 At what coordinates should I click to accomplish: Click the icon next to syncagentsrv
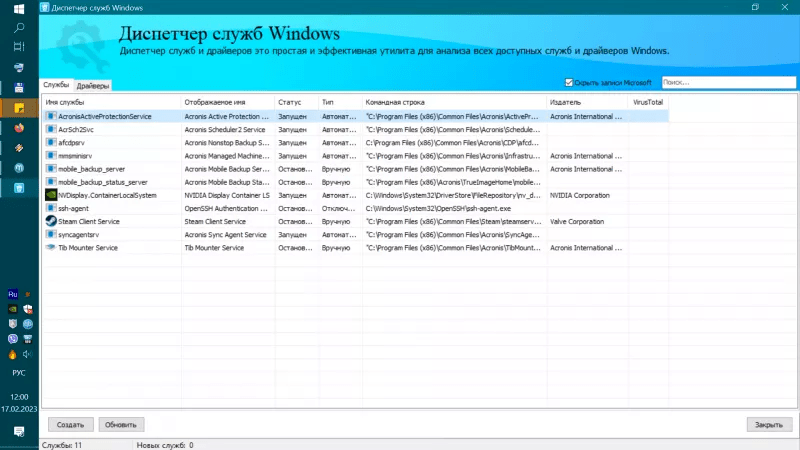tap(51, 234)
